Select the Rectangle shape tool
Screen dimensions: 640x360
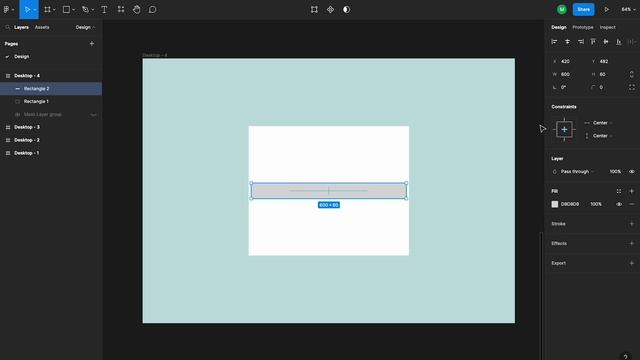coord(66,9)
